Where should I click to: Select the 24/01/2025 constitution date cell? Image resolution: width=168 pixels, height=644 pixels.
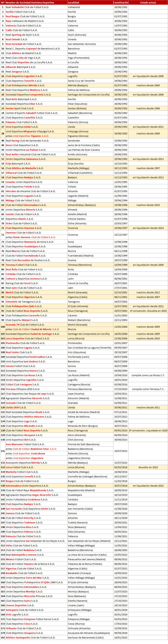coord(121,637)
